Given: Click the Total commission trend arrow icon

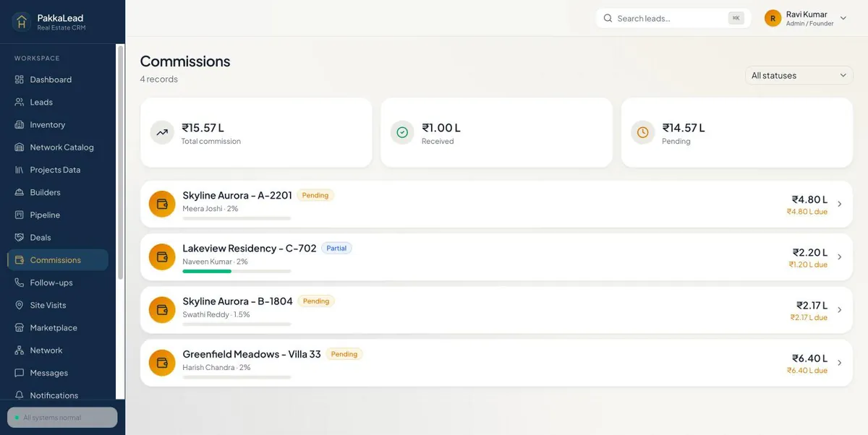Looking at the screenshot, I should point(162,132).
